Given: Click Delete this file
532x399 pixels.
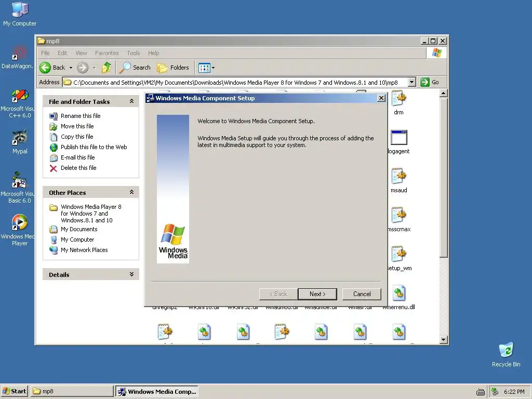Looking at the screenshot, I should [x=78, y=168].
